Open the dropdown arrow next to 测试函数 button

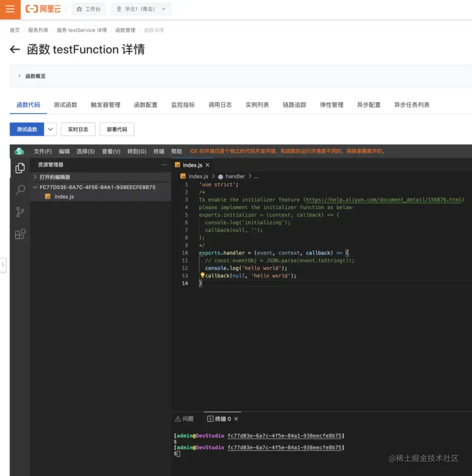[50, 129]
